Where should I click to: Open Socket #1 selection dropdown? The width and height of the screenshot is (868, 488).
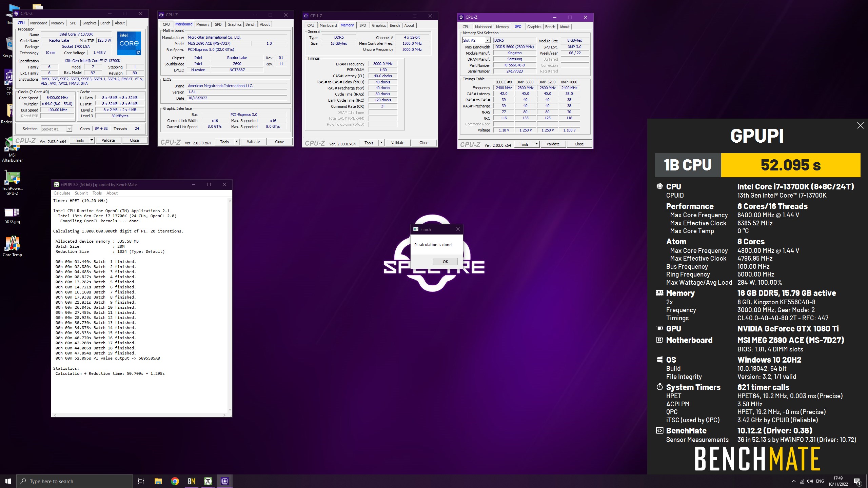(x=56, y=129)
